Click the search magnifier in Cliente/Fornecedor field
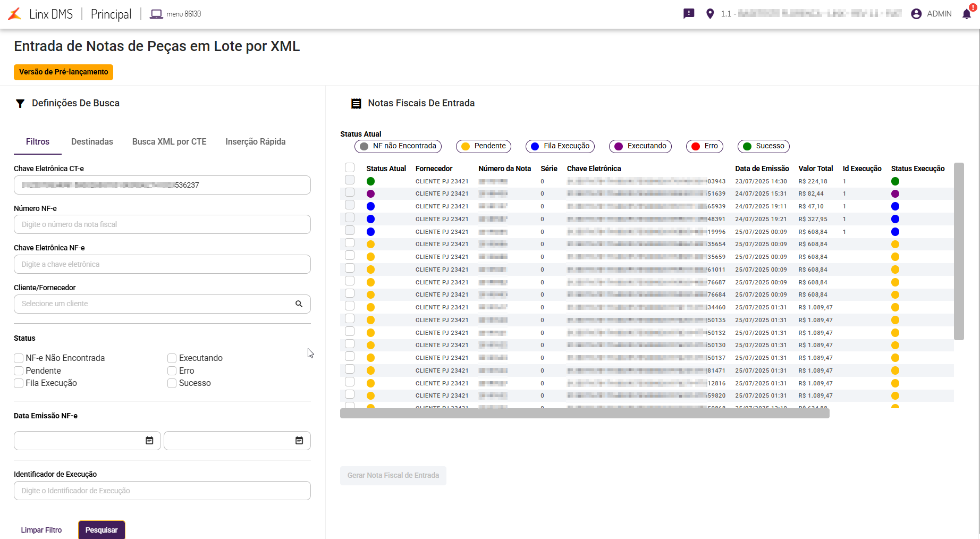 299,304
